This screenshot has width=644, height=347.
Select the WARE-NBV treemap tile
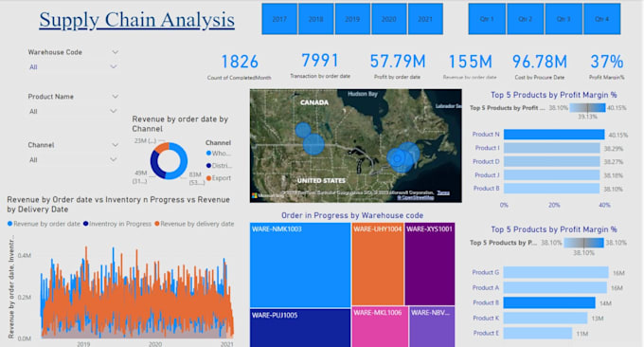click(x=432, y=327)
